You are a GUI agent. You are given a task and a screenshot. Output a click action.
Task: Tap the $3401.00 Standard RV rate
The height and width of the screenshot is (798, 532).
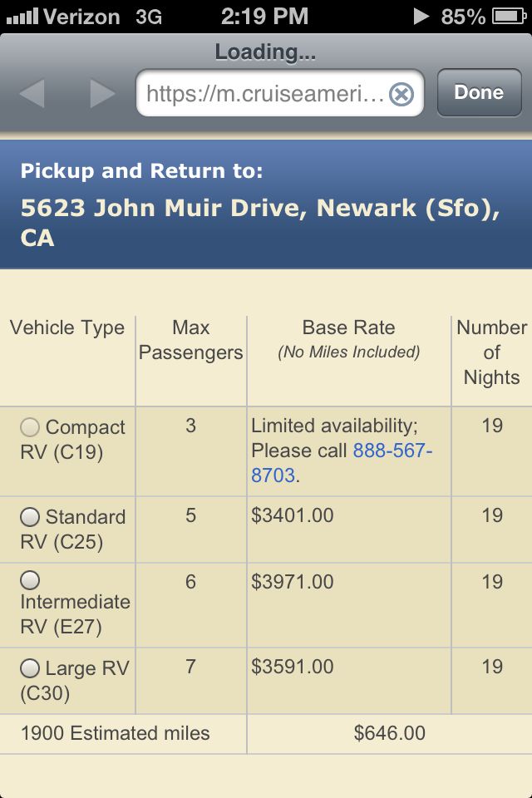click(293, 515)
